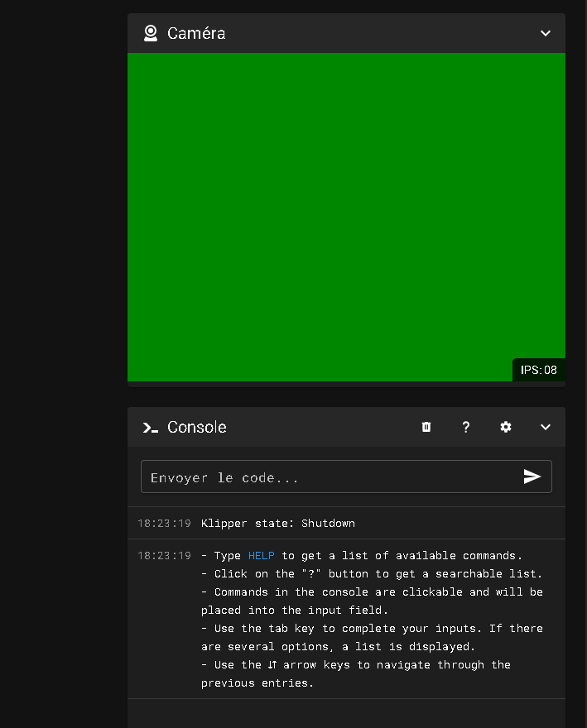
Task: Click the webcam icon beside Caméra
Action: pyautogui.click(x=151, y=33)
